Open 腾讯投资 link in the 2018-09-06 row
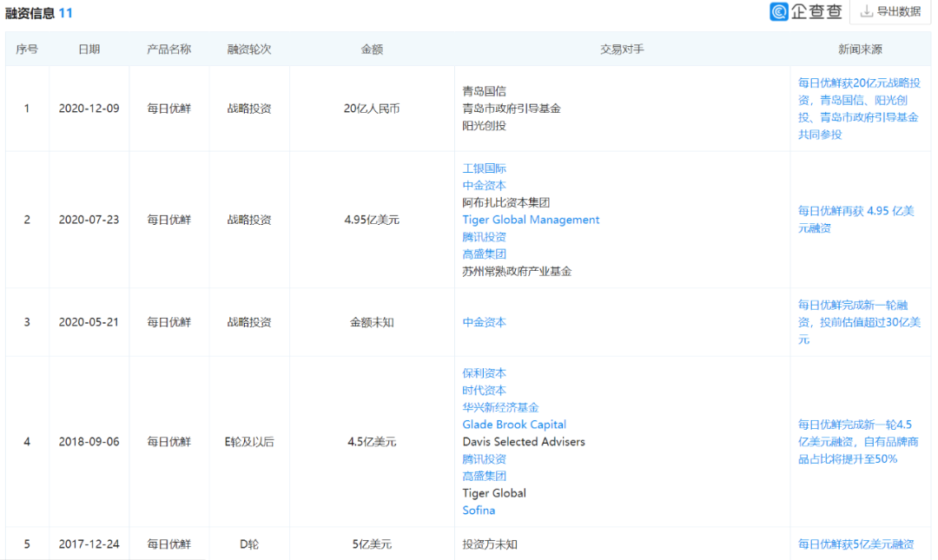This screenshot has width=938, height=560. [484, 459]
